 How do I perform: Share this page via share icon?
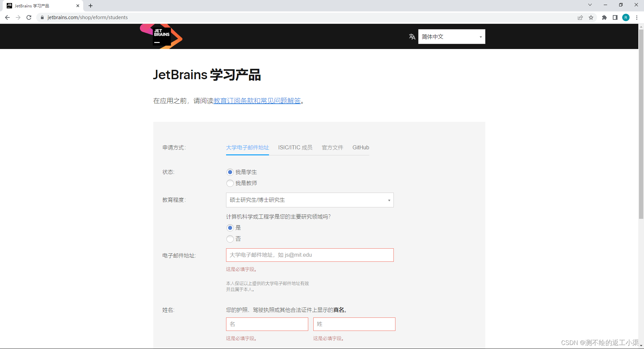580,17
